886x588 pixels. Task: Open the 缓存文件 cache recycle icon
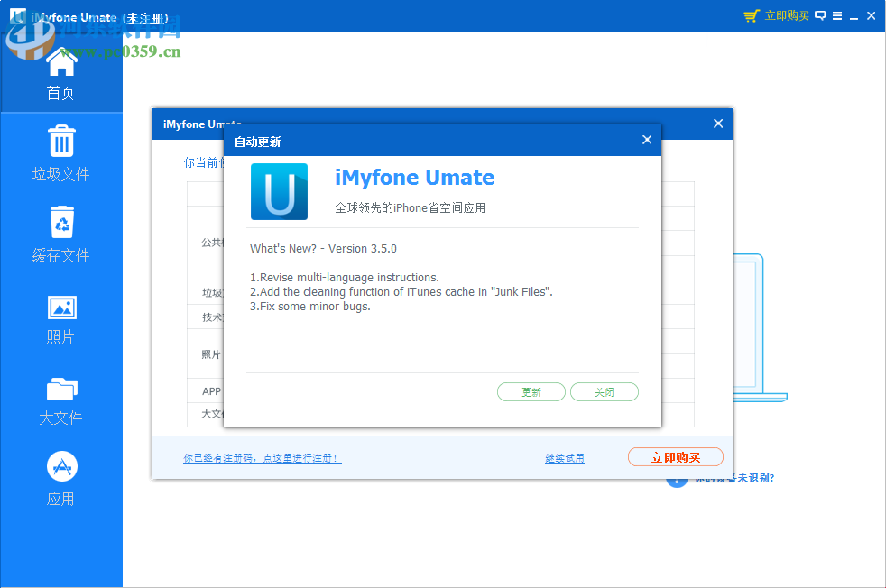[x=60, y=222]
